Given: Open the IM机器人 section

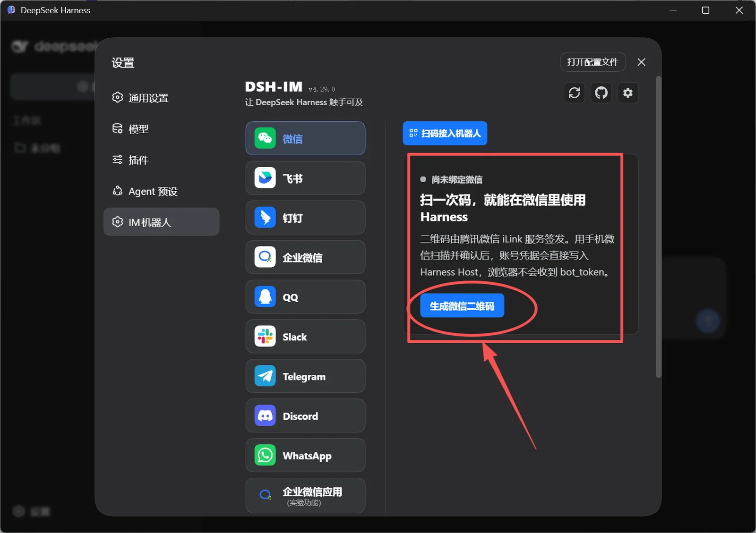Looking at the screenshot, I should click(161, 222).
